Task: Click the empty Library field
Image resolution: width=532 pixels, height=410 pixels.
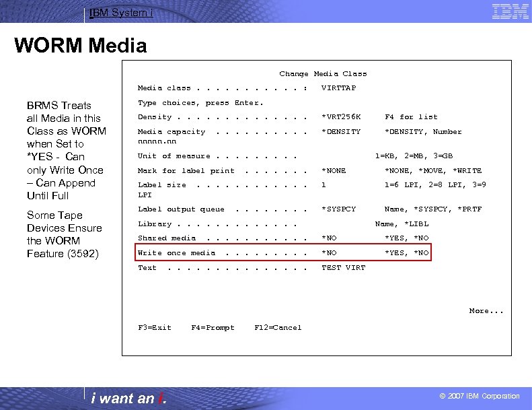Action: pos(336,224)
